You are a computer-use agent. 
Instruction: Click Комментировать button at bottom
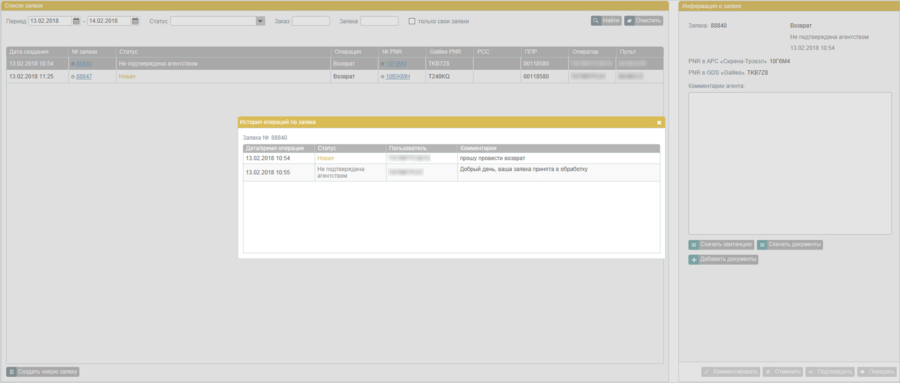[731, 372]
